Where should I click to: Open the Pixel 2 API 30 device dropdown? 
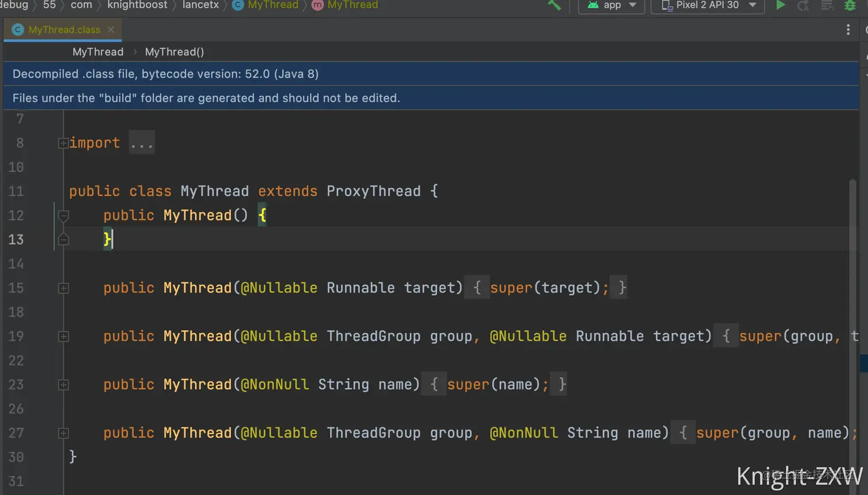tap(708, 5)
